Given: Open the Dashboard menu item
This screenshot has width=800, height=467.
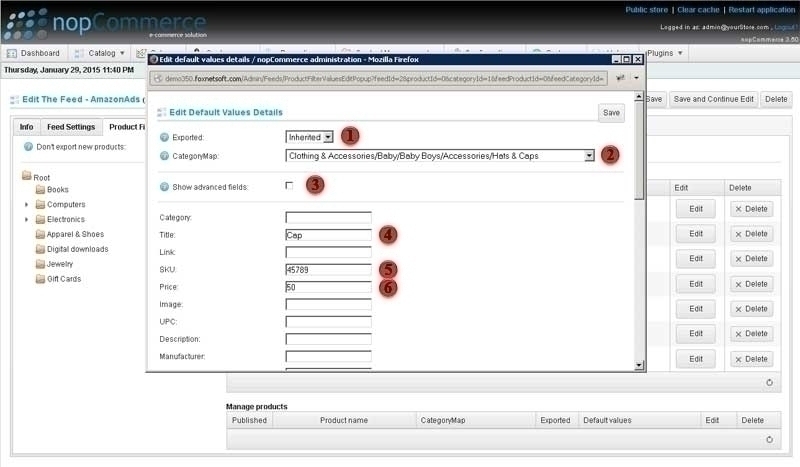Looking at the screenshot, I should coord(33,53).
